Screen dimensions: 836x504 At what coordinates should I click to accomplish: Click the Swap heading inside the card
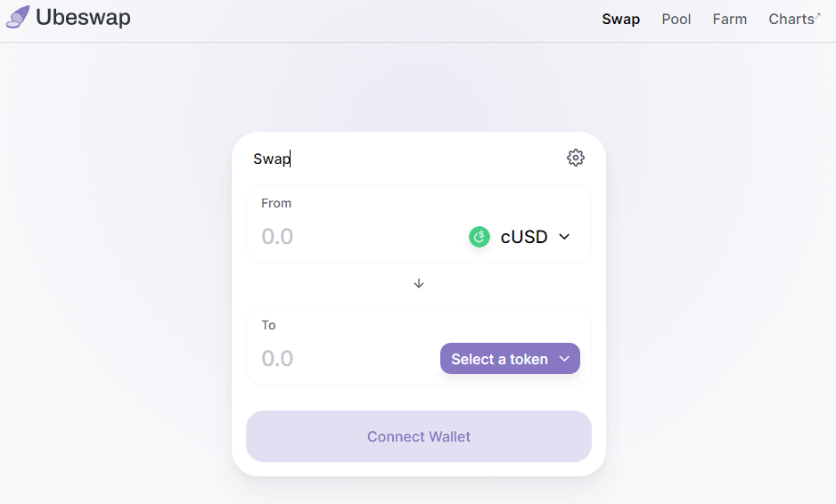pyautogui.click(x=271, y=159)
